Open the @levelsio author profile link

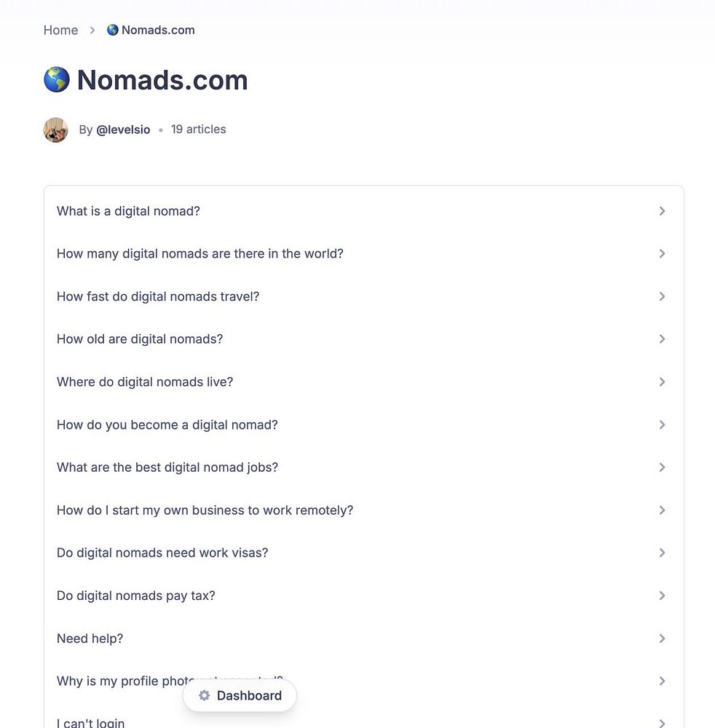(x=123, y=130)
